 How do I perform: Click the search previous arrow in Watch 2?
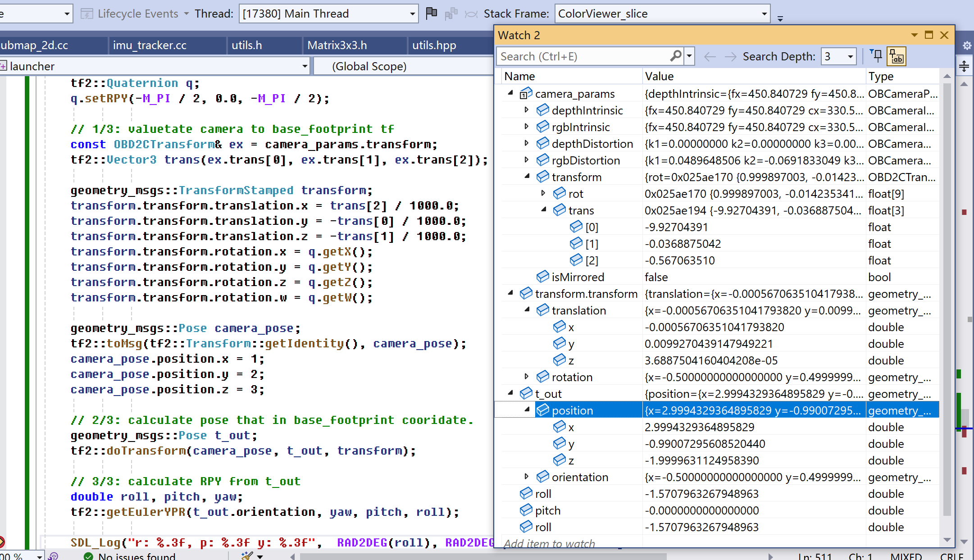click(710, 56)
